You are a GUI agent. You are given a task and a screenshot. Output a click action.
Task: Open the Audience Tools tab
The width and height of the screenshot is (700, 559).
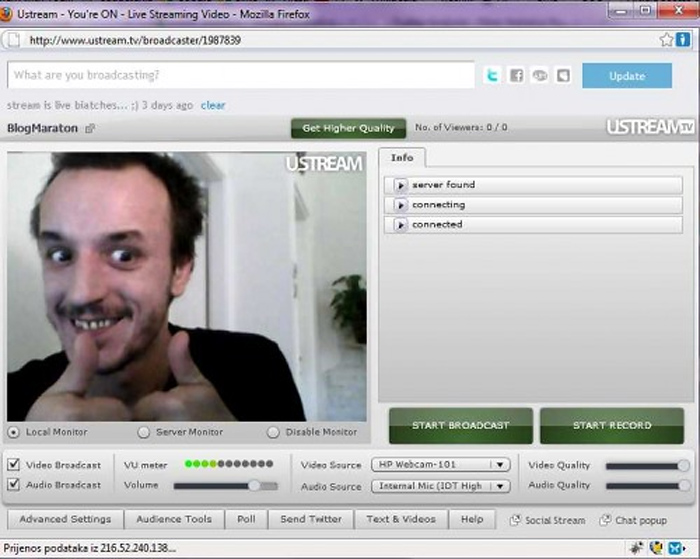point(173,519)
